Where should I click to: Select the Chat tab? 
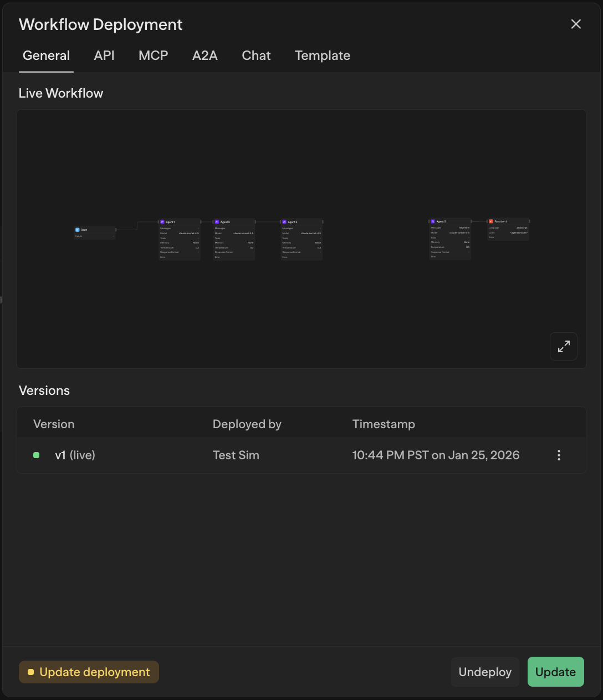[256, 55]
